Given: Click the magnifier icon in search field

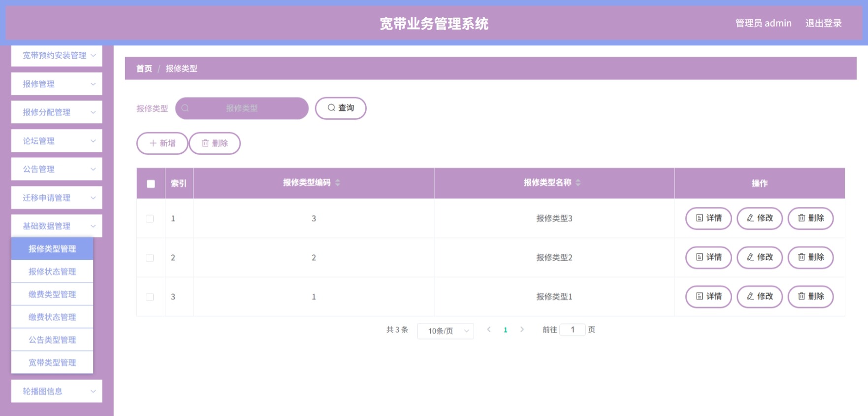Looking at the screenshot, I should coord(185,108).
